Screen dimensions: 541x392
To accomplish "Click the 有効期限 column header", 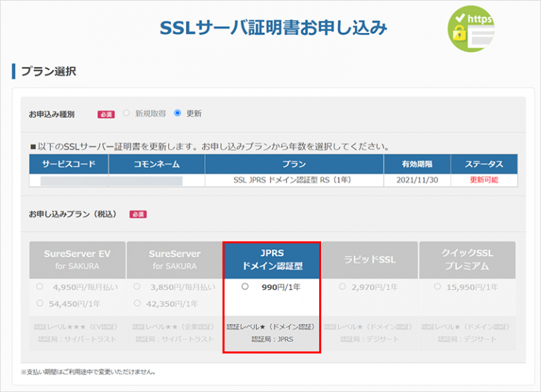I will (x=417, y=164).
